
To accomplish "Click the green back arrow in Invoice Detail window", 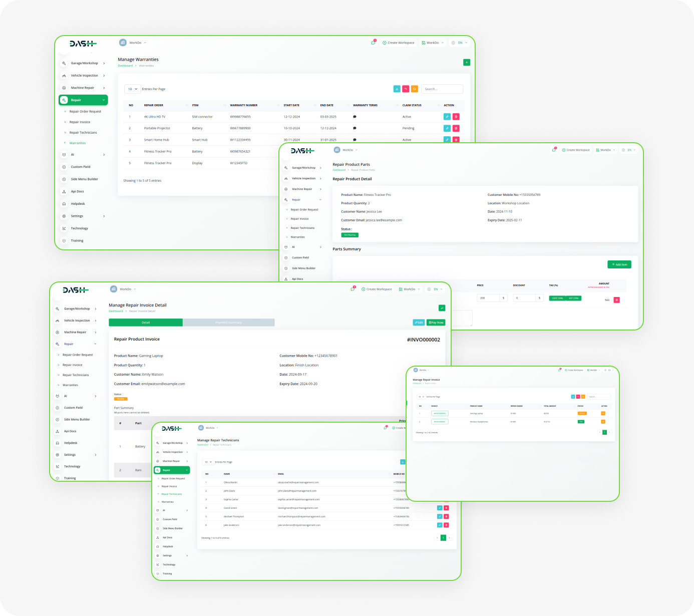I will [x=442, y=308].
